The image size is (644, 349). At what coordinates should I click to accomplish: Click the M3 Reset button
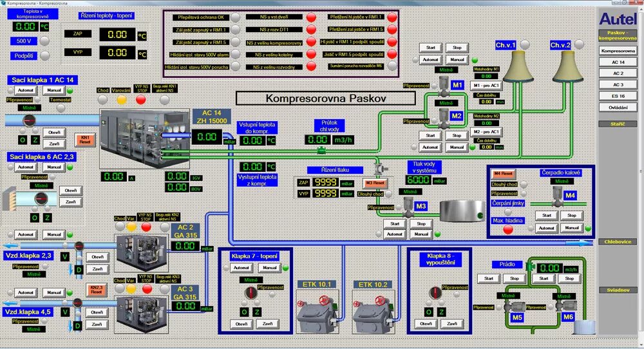[375, 183]
